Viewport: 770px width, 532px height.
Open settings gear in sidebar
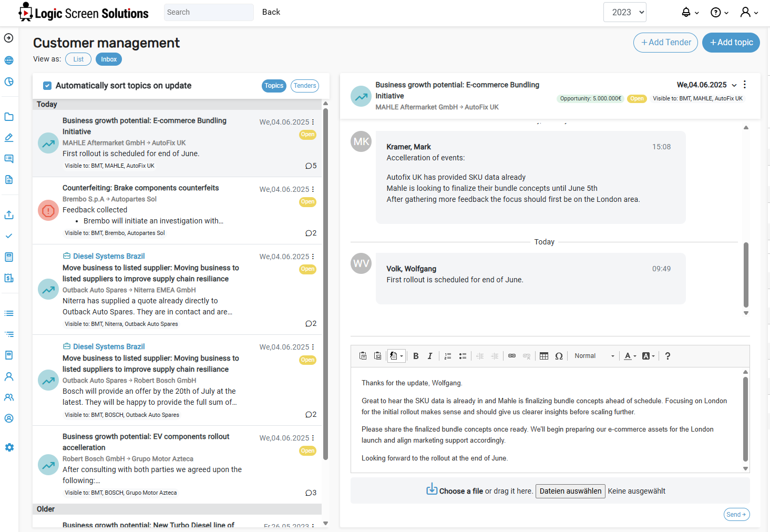pyautogui.click(x=9, y=447)
